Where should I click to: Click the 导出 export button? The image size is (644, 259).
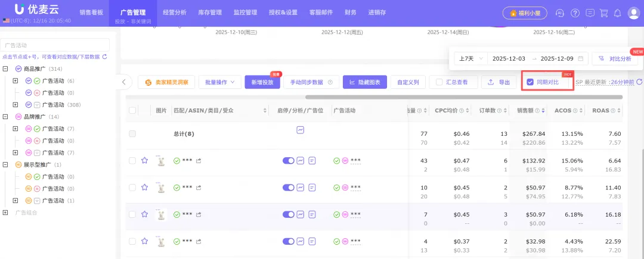pyautogui.click(x=499, y=82)
